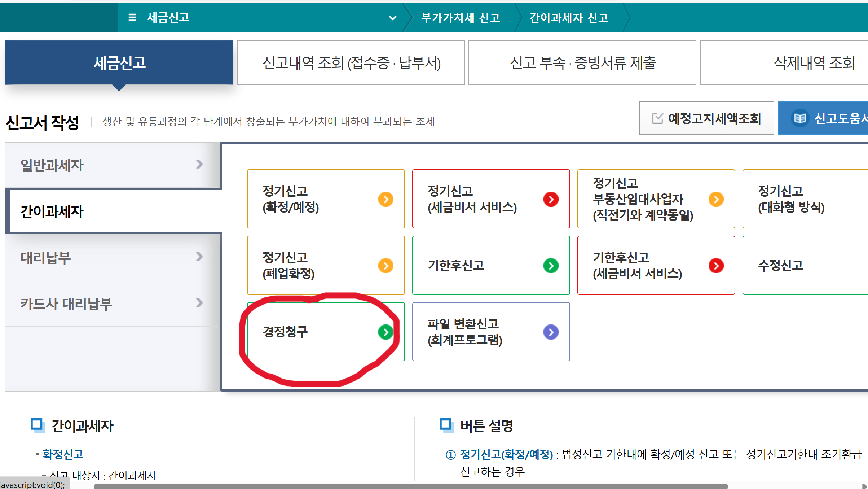Click the green arrow on 경정청구 card

[x=386, y=332]
